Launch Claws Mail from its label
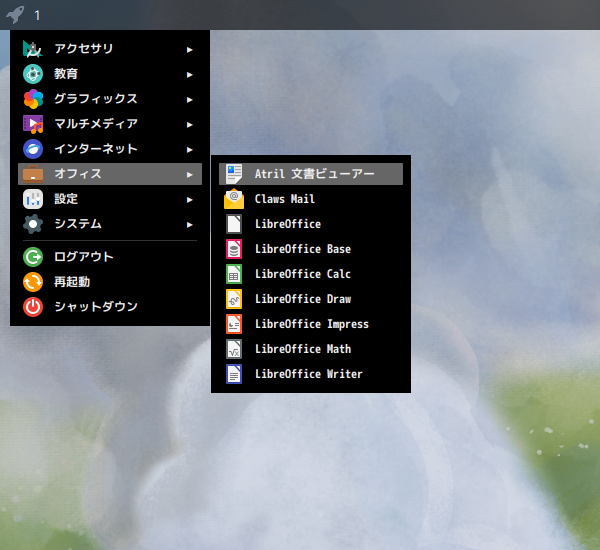 pyautogui.click(x=285, y=199)
